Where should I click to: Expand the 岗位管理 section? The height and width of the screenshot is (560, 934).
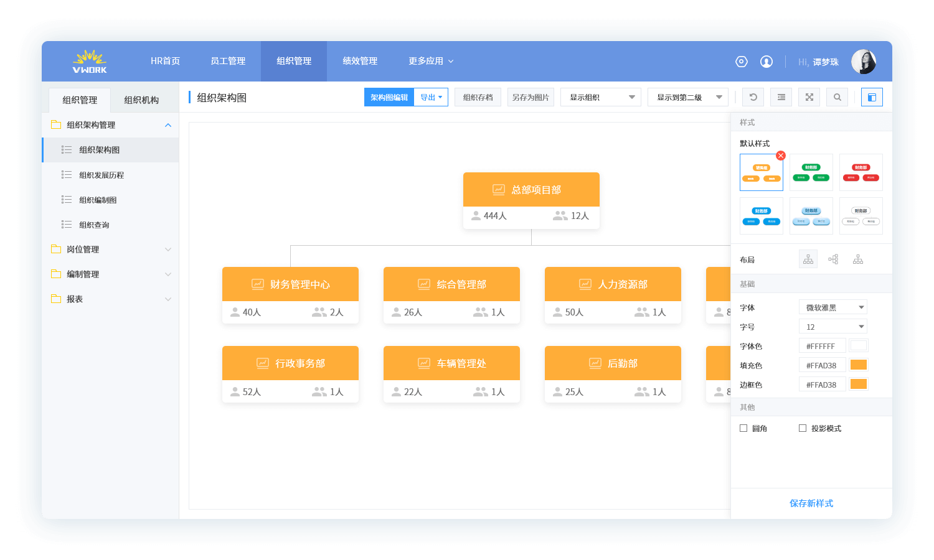tap(168, 250)
